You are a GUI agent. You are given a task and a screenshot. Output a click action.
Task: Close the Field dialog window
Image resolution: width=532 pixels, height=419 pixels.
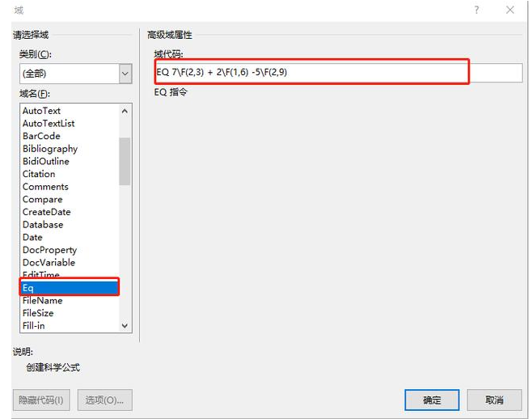tap(509, 10)
